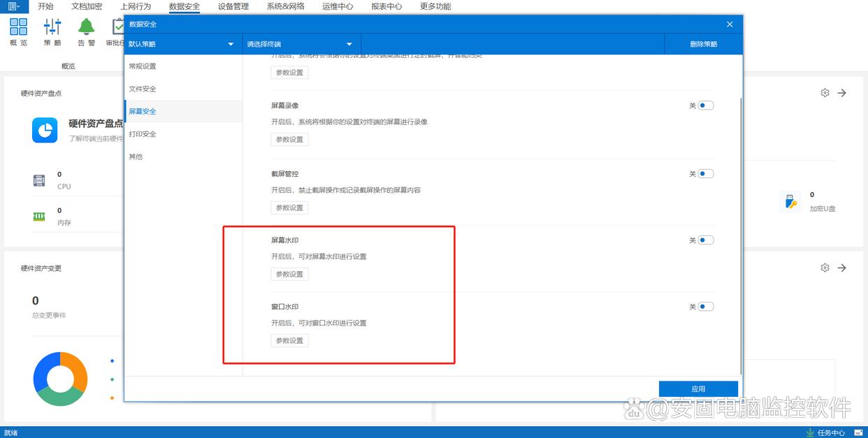This screenshot has width=868, height=438.
Task: Open the 策略 policy sliders icon
Action: [52, 32]
